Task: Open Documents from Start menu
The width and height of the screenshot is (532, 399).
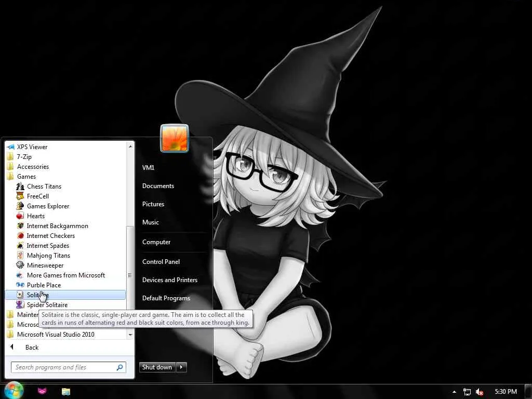Action: point(158,186)
